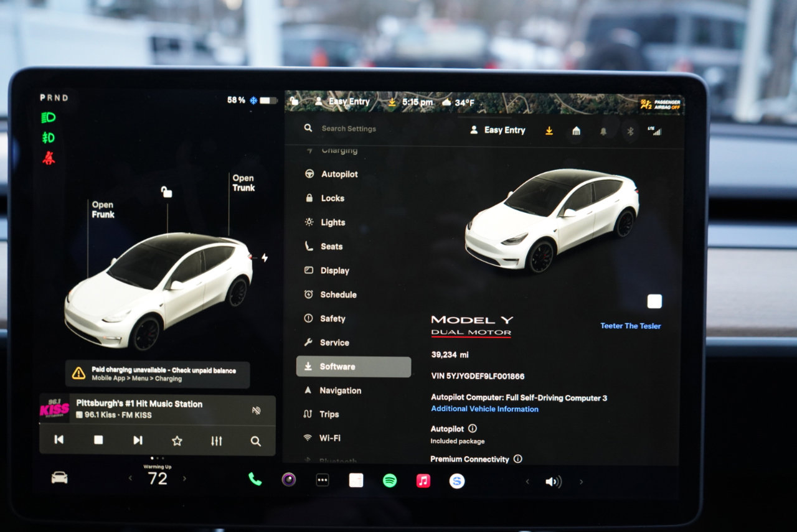Tap the Open Frunk control
Image resolution: width=797 pixels, height=532 pixels.
pos(103,210)
